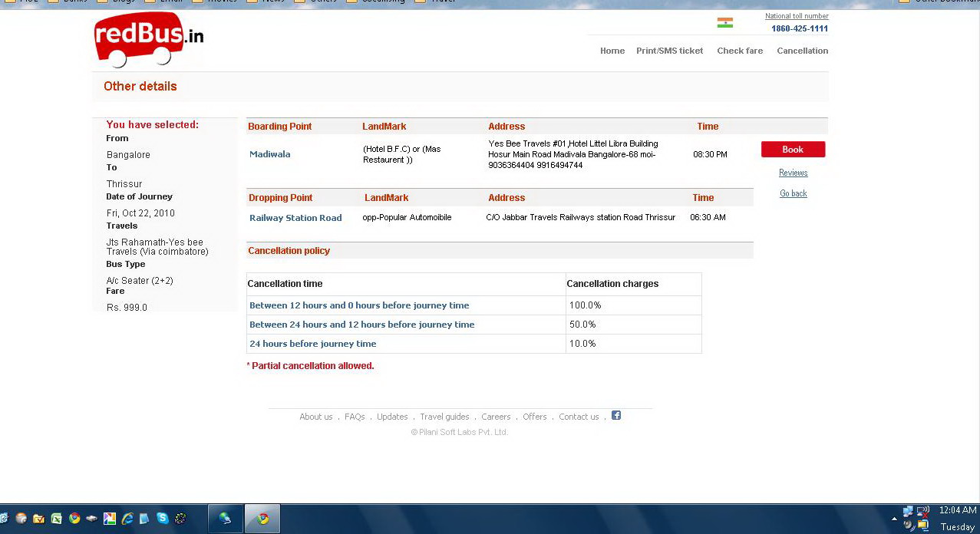This screenshot has width=980, height=534.
Task: Open the Cancellation menu item
Action: (x=802, y=51)
